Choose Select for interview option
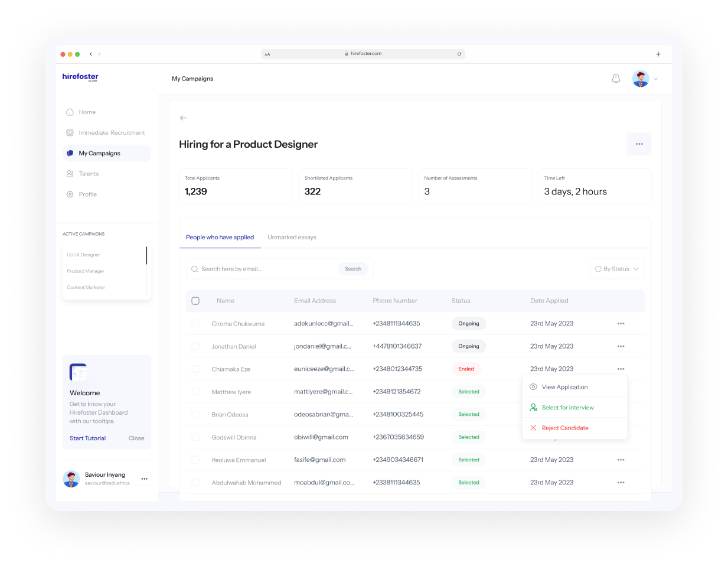 tap(574, 408)
